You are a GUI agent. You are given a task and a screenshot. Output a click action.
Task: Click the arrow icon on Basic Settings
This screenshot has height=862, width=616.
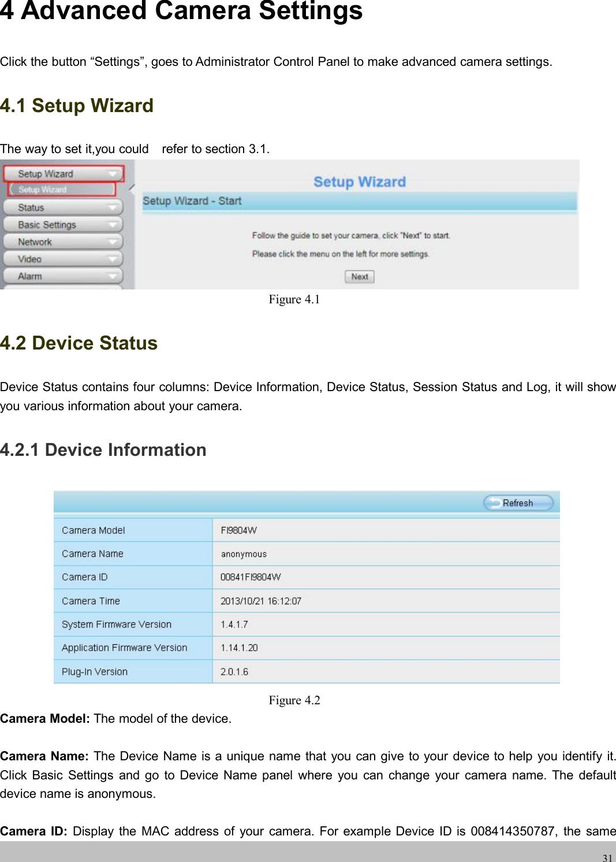113,225
